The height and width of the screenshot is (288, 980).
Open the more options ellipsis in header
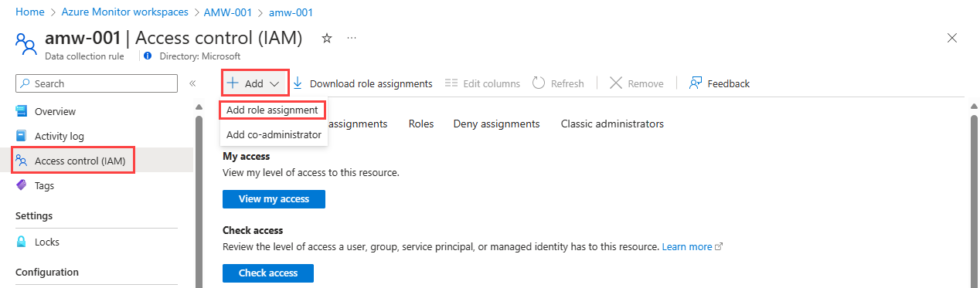[x=352, y=38]
